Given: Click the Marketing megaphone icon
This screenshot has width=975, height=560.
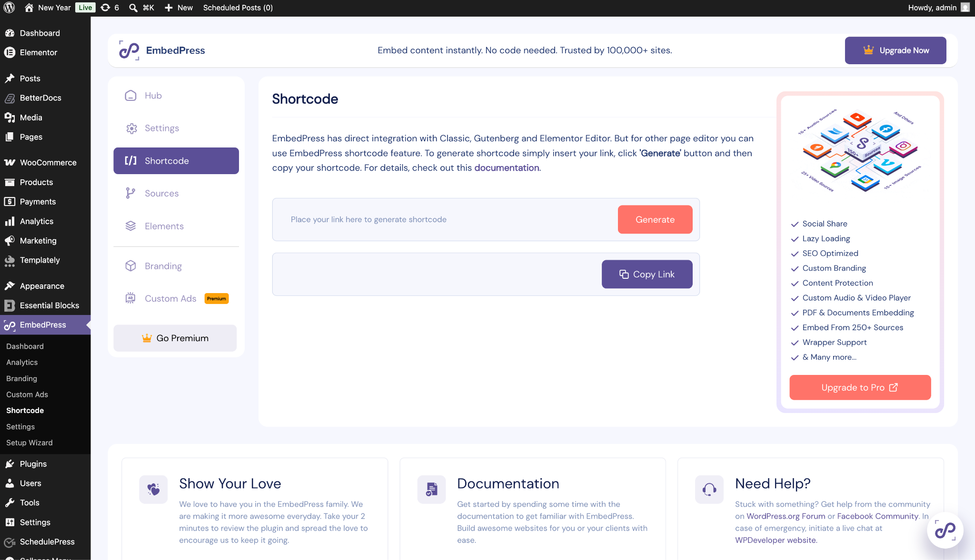Looking at the screenshot, I should (x=10, y=241).
